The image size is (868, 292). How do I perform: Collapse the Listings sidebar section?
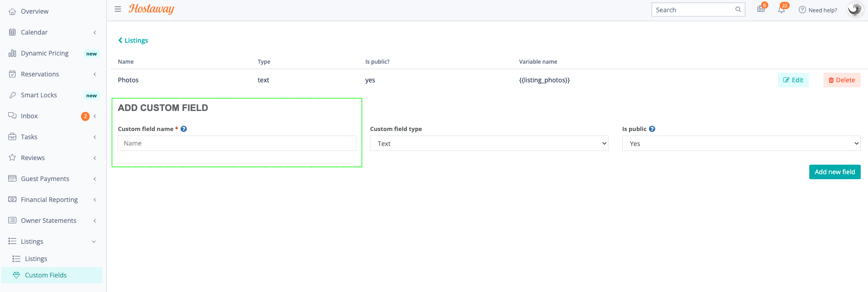point(52,242)
